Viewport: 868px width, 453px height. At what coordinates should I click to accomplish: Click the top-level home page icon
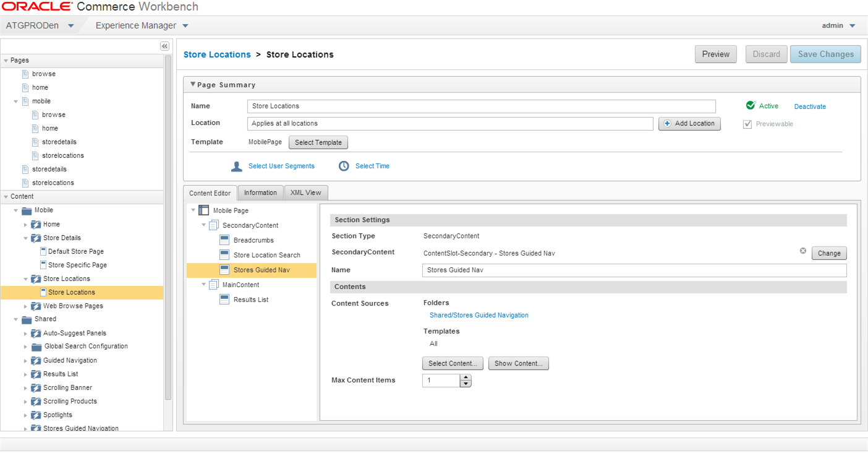[x=25, y=87]
